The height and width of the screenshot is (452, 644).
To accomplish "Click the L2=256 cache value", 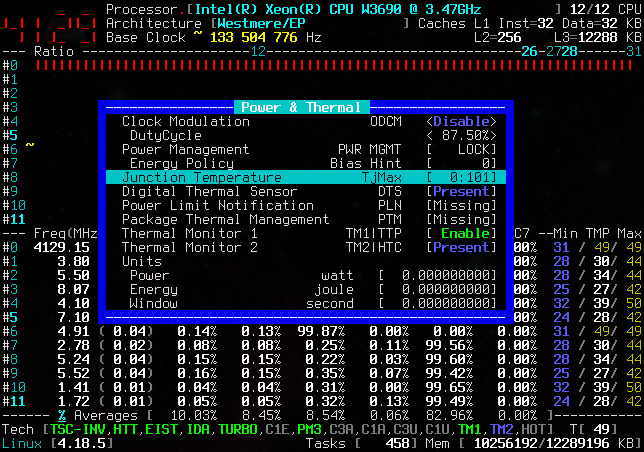I will pos(497,37).
